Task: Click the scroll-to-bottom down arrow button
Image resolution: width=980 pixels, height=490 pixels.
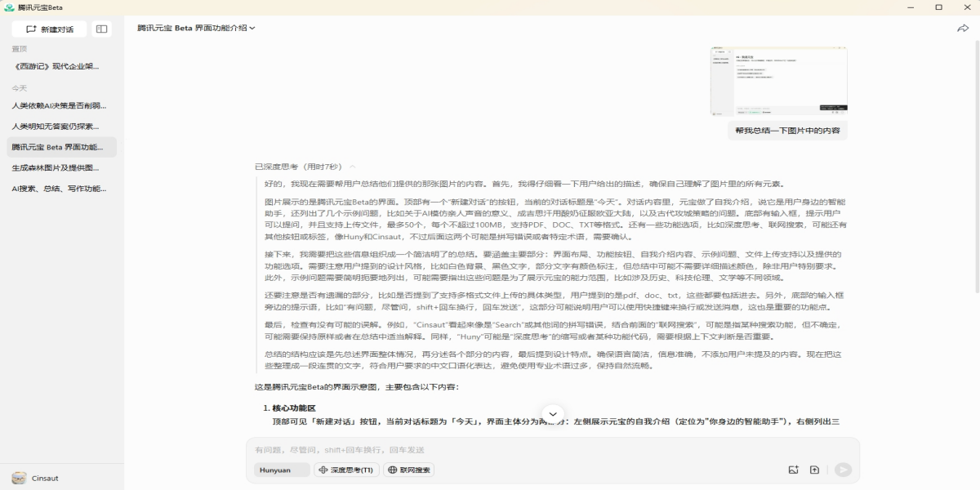Action: click(x=553, y=414)
